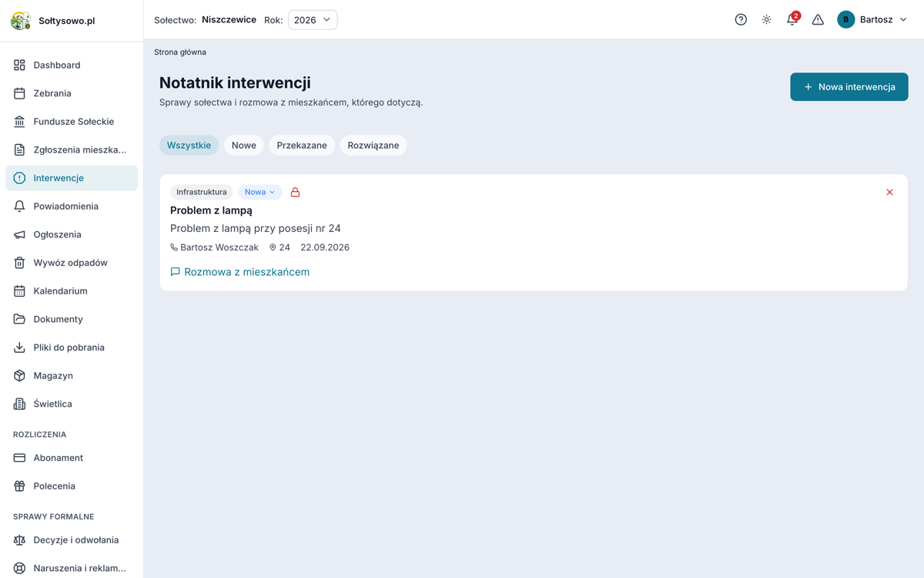Click the name Bartosz Woszczak

(219, 247)
